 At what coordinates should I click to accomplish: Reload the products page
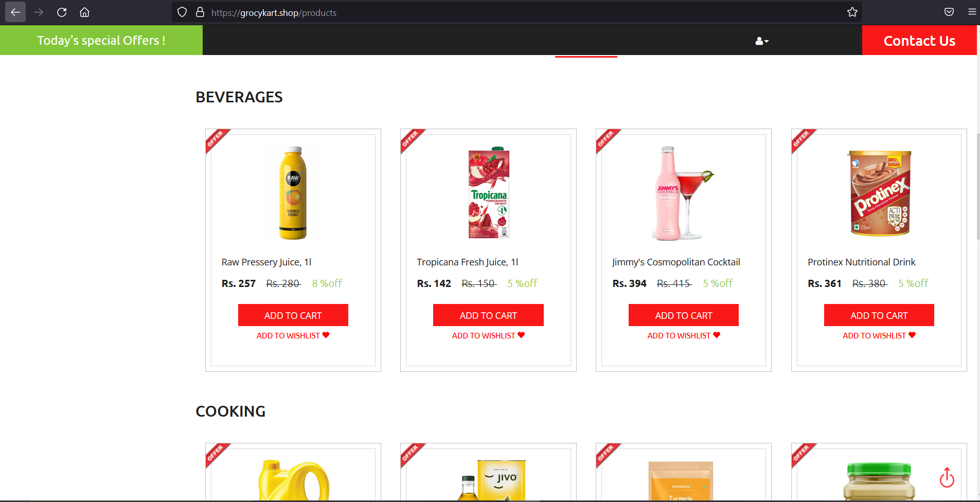(x=62, y=12)
